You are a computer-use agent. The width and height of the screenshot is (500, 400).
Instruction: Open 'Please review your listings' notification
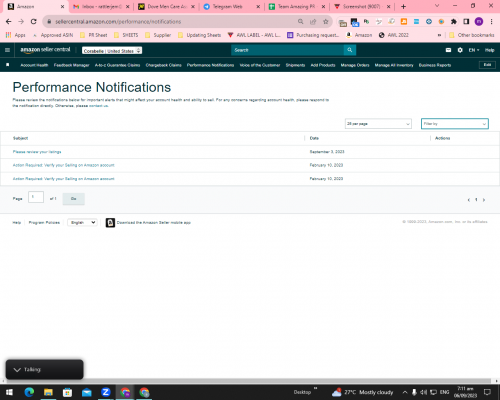[x=37, y=152]
